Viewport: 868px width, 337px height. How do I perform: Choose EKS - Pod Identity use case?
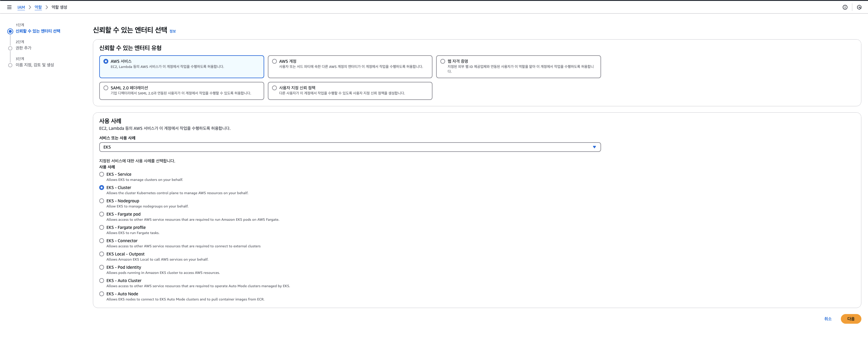click(x=101, y=268)
